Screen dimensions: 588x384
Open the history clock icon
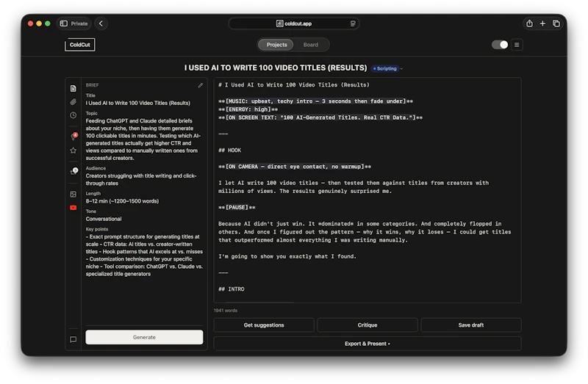[x=73, y=115]
